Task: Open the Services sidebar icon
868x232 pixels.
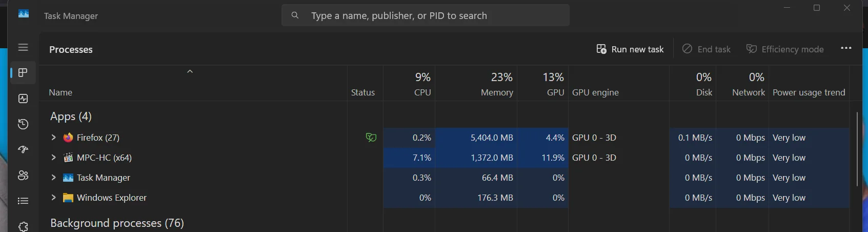Action: tap(23, 226)
